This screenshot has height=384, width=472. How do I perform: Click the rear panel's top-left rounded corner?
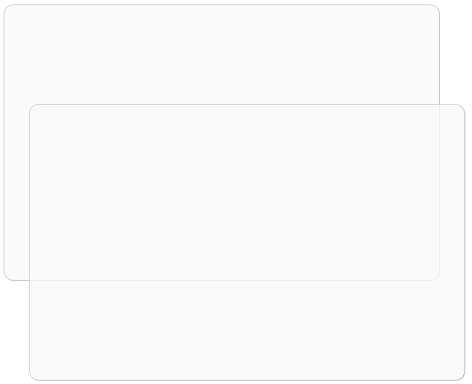pyautogui.click(x=8, y=9)
